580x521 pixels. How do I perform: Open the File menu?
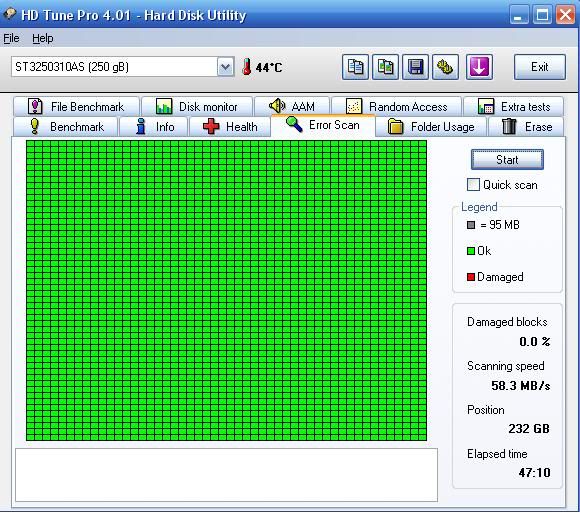coord(11,38)
